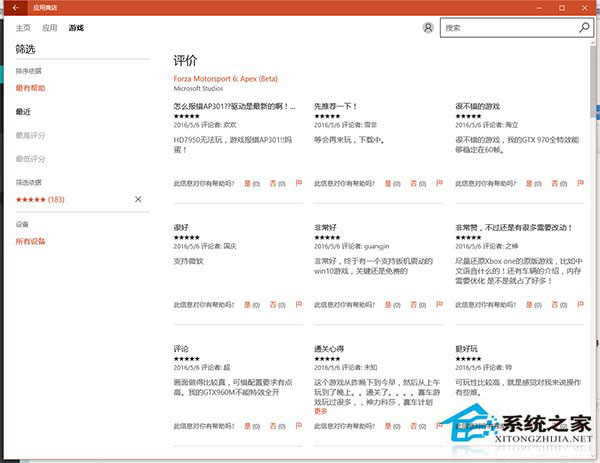Open the 应用 tab
The height and width of the screenshot is (463, 600).
point(50,28)
